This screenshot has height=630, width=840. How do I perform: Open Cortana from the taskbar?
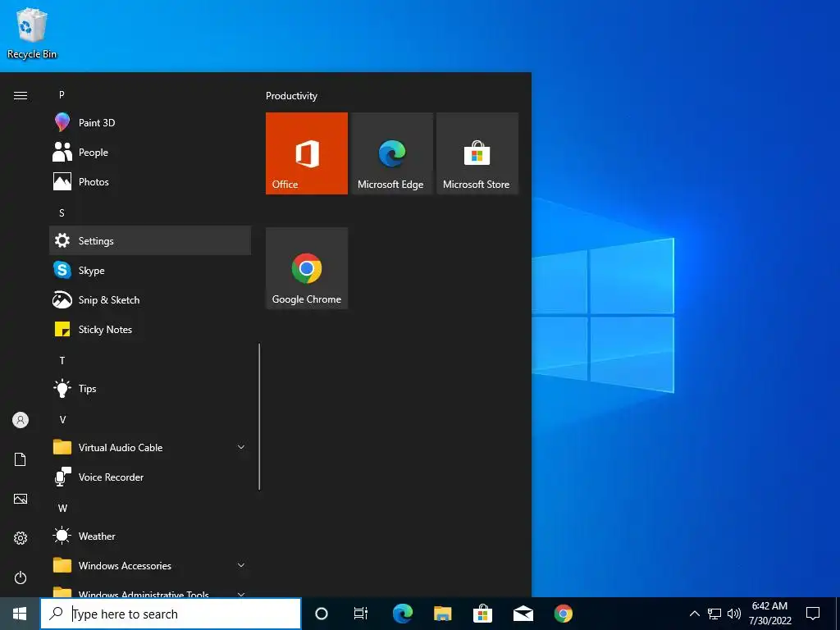click(321, 614)
